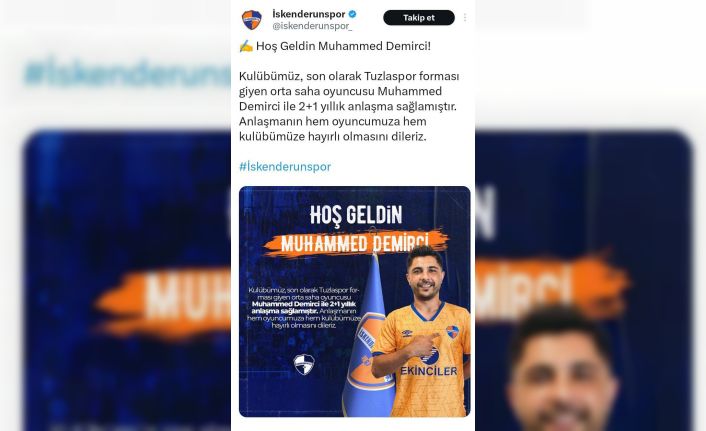Screen dimensions: 706x431
Task: Click the club crest on the jersey chest
Action: click(452, 332)
